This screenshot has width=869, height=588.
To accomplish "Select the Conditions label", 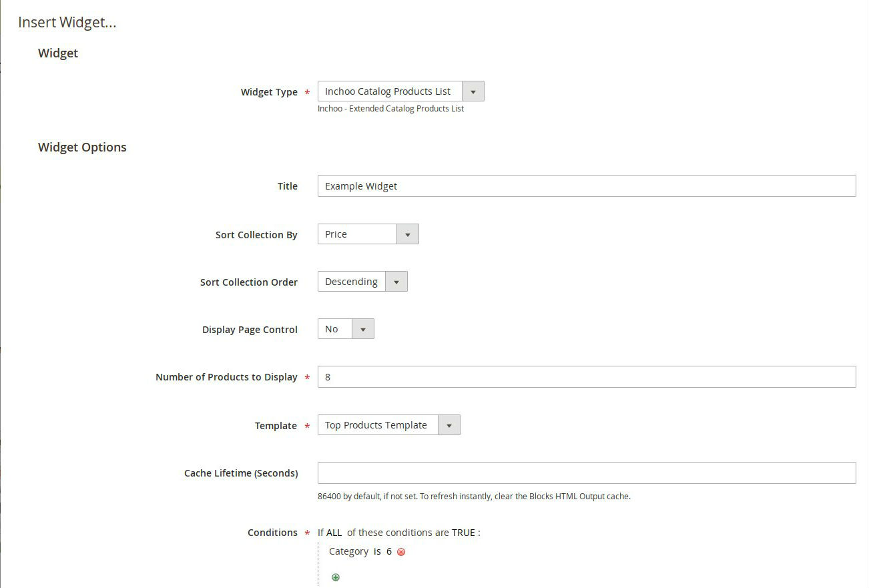I will click(x=272, y=533).
